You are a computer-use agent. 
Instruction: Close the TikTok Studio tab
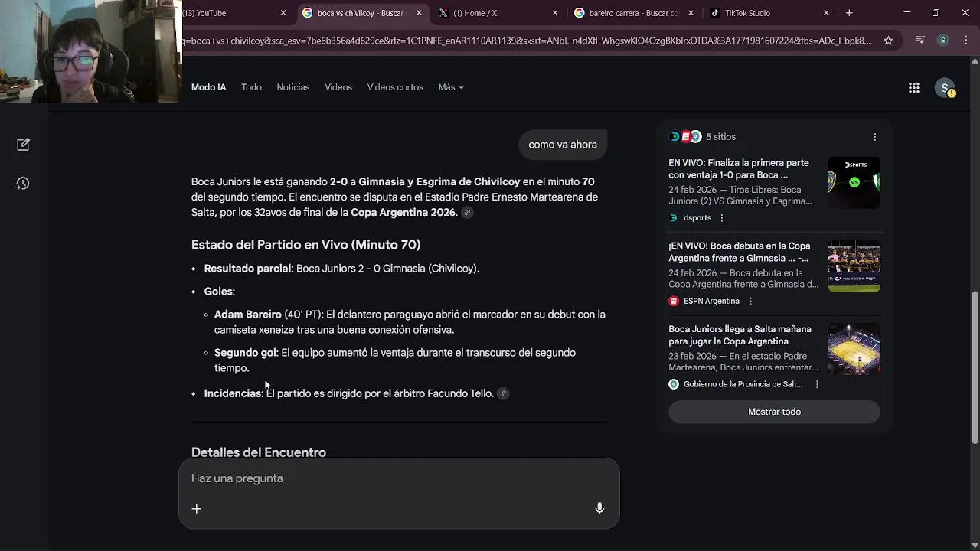click(826, 13)
